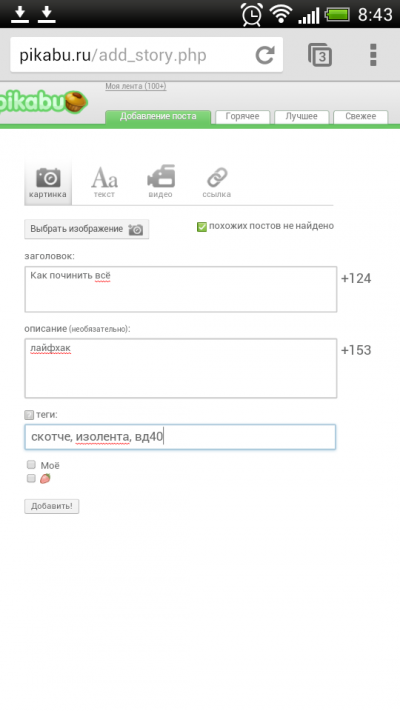Tap the alarm clock icon in status bar
The width and height of the screenshot is (400, 711).
click(x=252, y=15)
